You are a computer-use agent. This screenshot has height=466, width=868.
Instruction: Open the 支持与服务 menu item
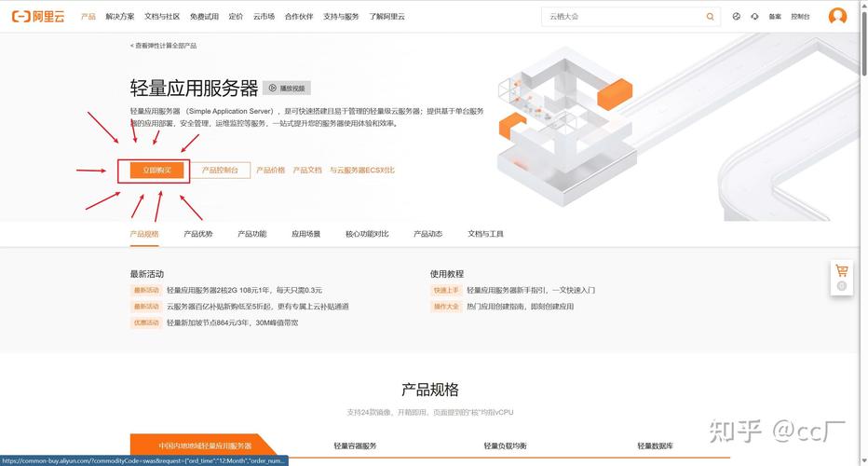coord(341,17)
